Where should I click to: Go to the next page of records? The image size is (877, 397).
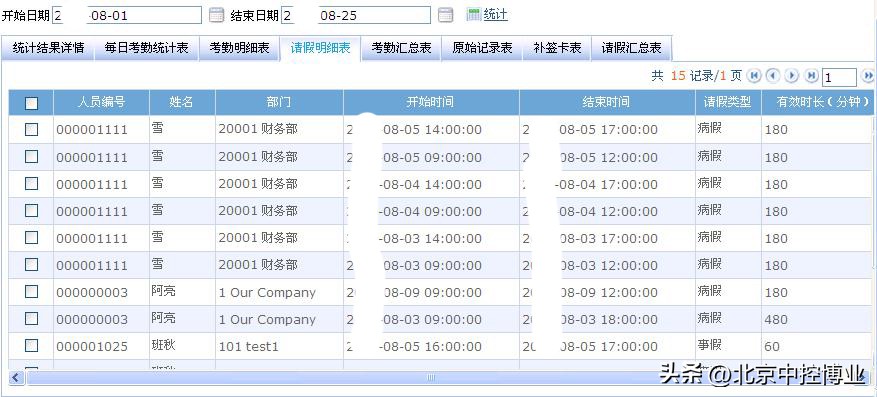(792, 75)
